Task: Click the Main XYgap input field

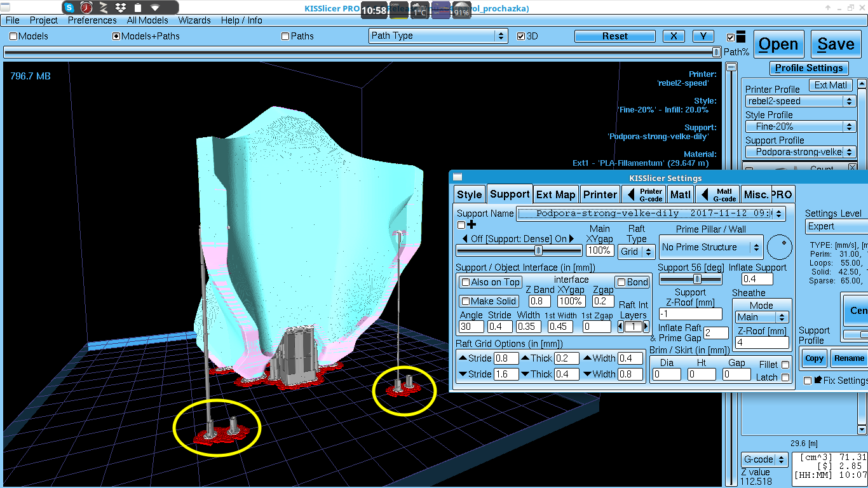Action: coord(599,250)
